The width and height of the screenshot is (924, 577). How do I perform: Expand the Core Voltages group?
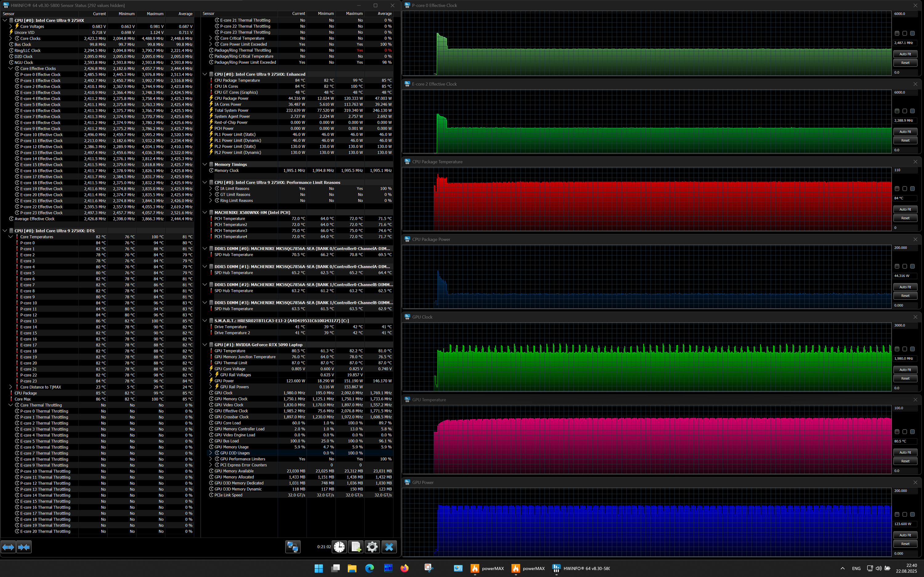click(11, 26)
